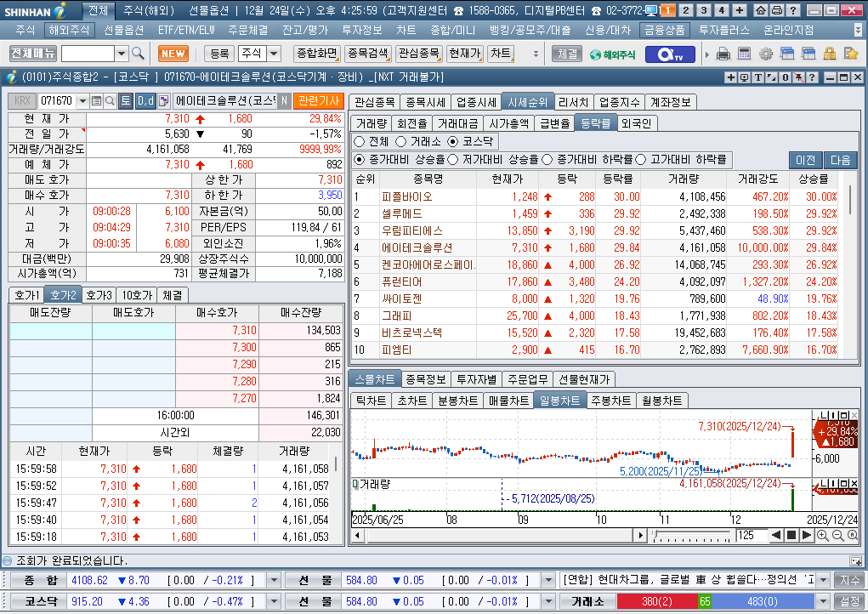Click the stock list icon next to code 071670
Screen dimensions: 868x614
(96, 100)
